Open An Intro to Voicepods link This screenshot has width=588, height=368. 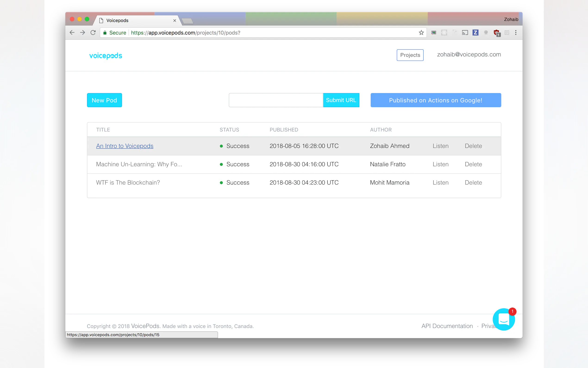[125, 146]
